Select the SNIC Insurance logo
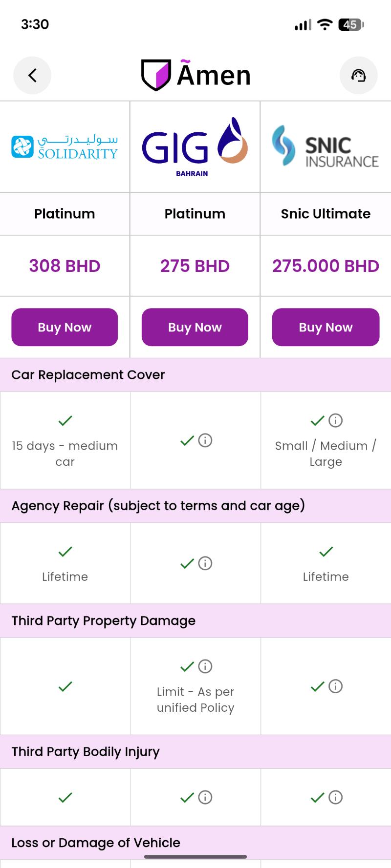391x868 pixels. (326, 147)
